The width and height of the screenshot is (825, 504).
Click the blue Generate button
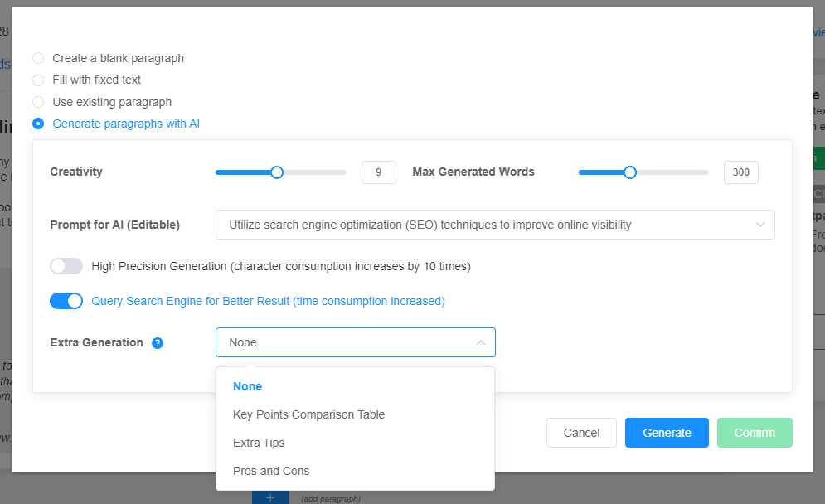(667, 433)
